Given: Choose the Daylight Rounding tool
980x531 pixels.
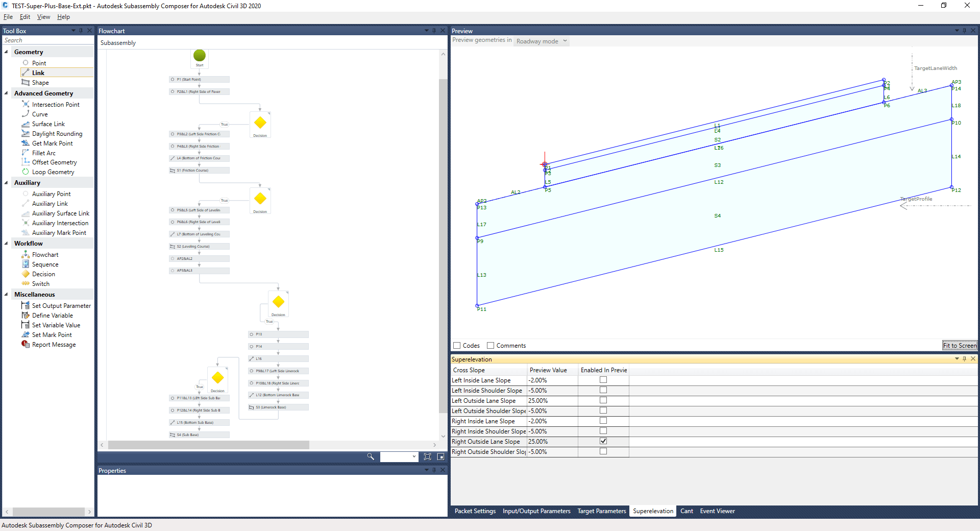Looking at the screenshot, I should point(57,133).
